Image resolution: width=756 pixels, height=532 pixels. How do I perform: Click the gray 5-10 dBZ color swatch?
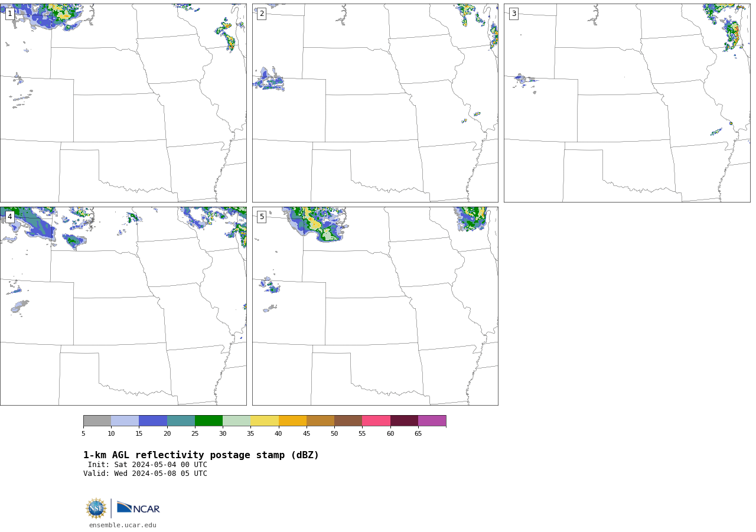(x=97, y=421)
